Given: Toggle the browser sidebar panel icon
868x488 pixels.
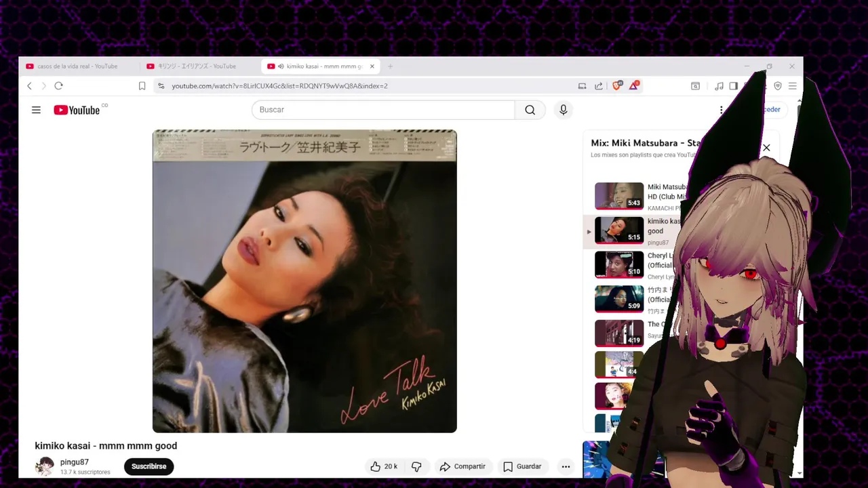Looking at the screenshot, I should point(733,86).
